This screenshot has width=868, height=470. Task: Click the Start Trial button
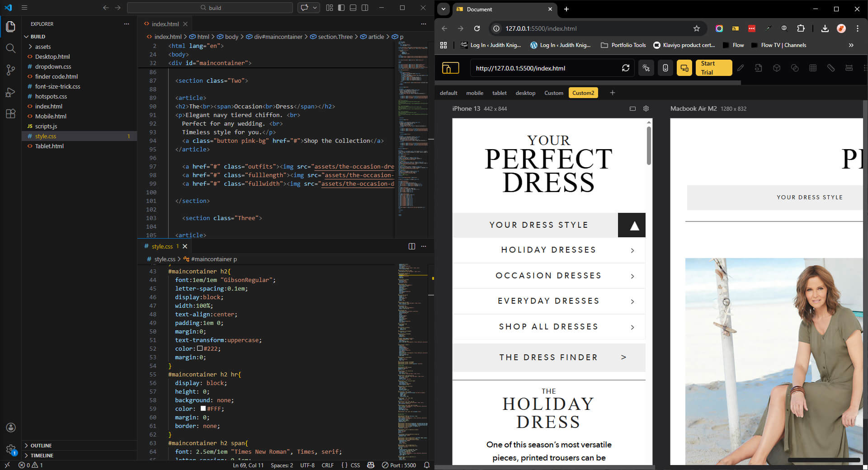coord(713,68)
